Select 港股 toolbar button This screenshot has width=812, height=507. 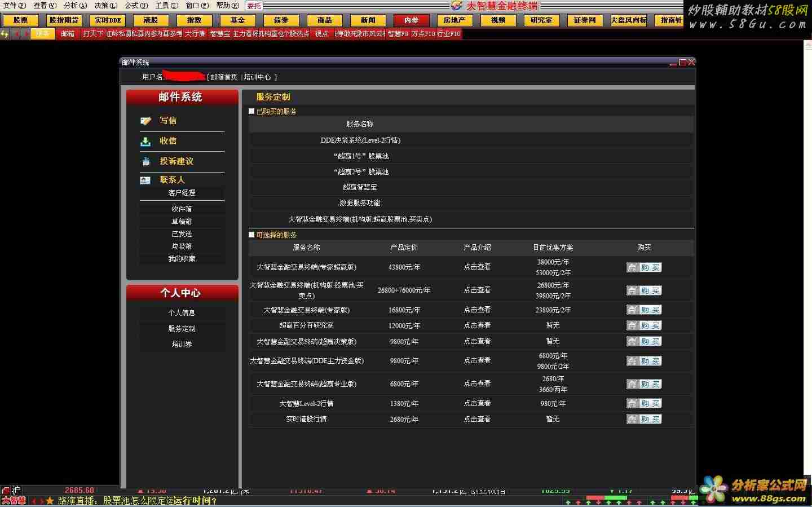151,20
